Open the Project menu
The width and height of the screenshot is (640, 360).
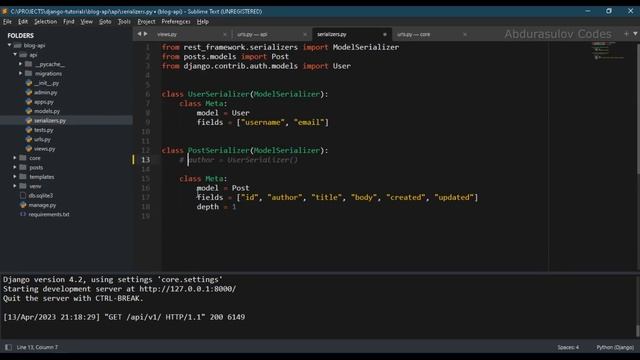pyautogui.click(x=146, y=22)
